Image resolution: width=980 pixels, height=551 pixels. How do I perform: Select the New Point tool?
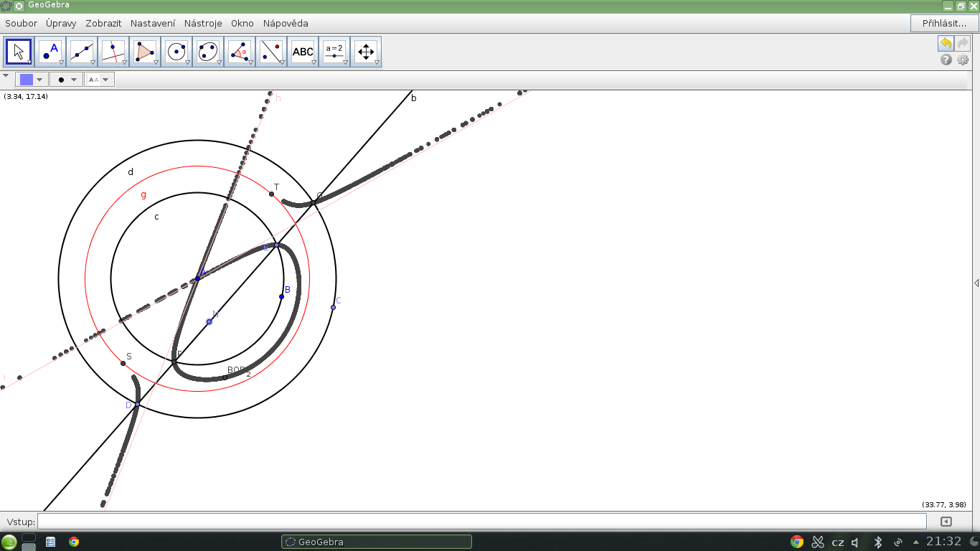point(50,52)
